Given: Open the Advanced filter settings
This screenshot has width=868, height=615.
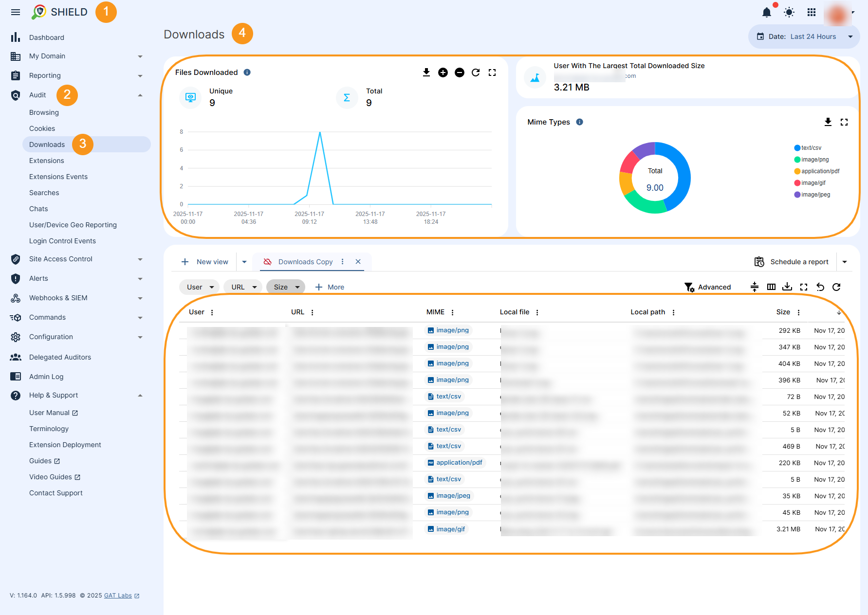Looking at the screenshot, I should (708, 287).
